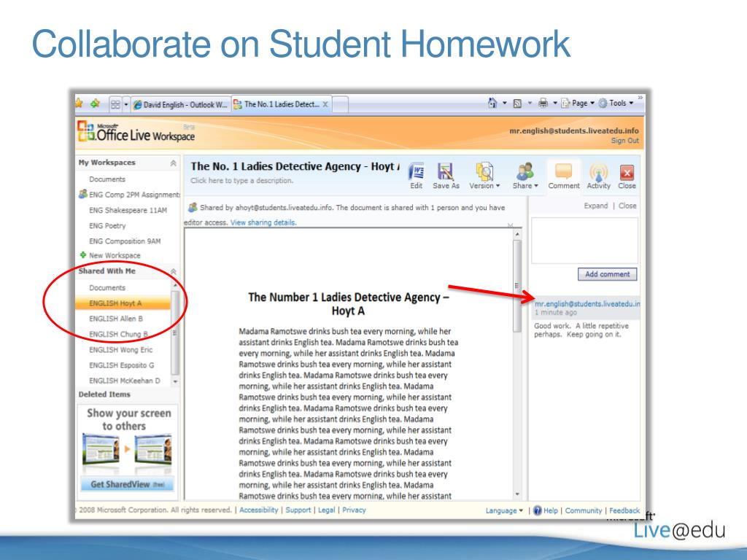Screen dimensions: 747x560
Task: Click Close link in comment pane
Action: [627, 206]
